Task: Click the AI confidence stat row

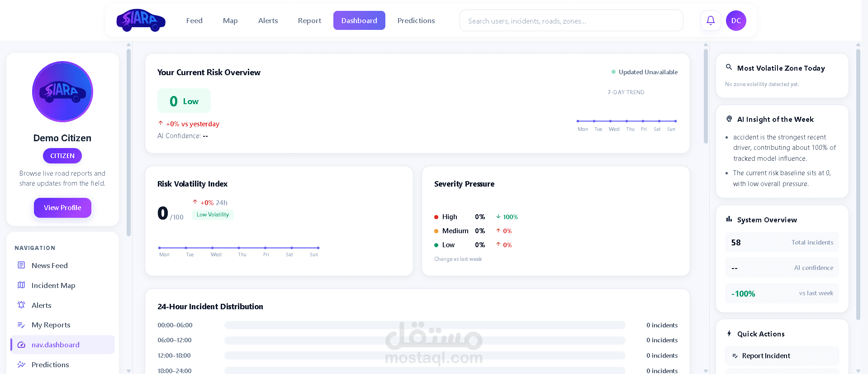Action: point(782,268)
